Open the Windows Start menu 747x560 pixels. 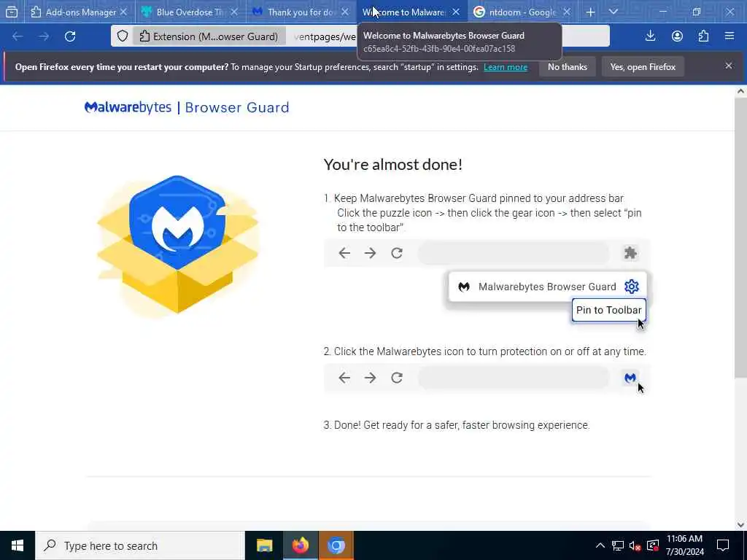(18, 545)
